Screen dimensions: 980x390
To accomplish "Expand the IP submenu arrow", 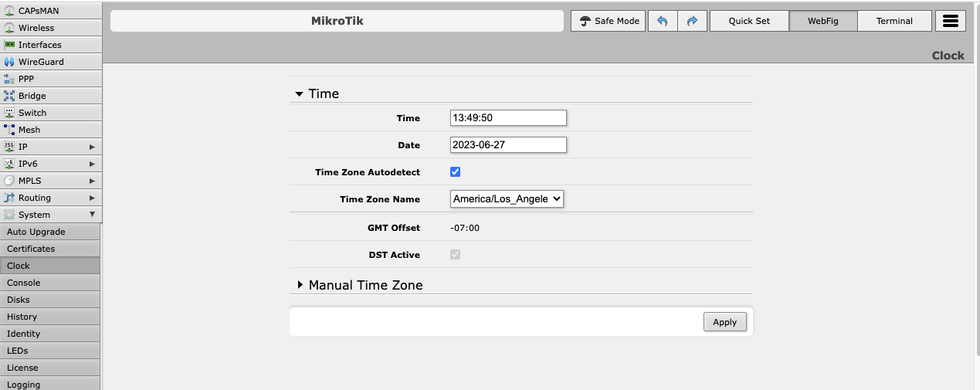I will tap(92, 147).
